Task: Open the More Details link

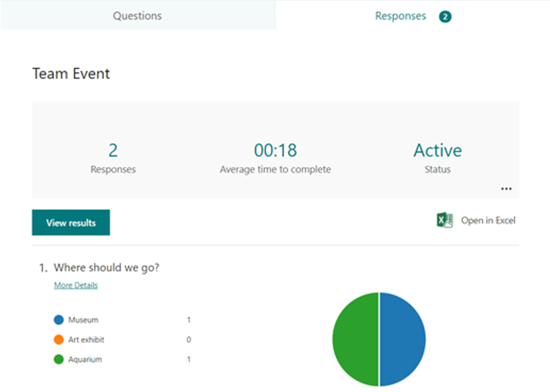Action: [76, 285]
